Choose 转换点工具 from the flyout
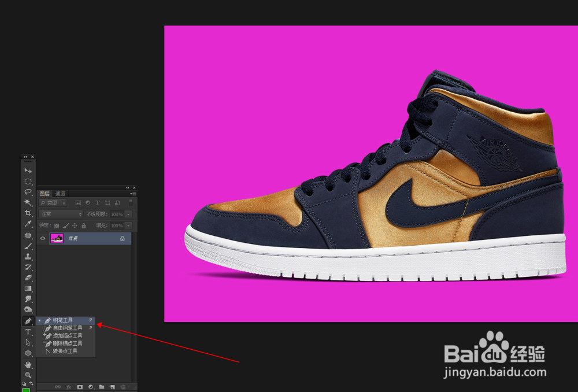Viewport: 578px width, 392px height. click(66, 351)
